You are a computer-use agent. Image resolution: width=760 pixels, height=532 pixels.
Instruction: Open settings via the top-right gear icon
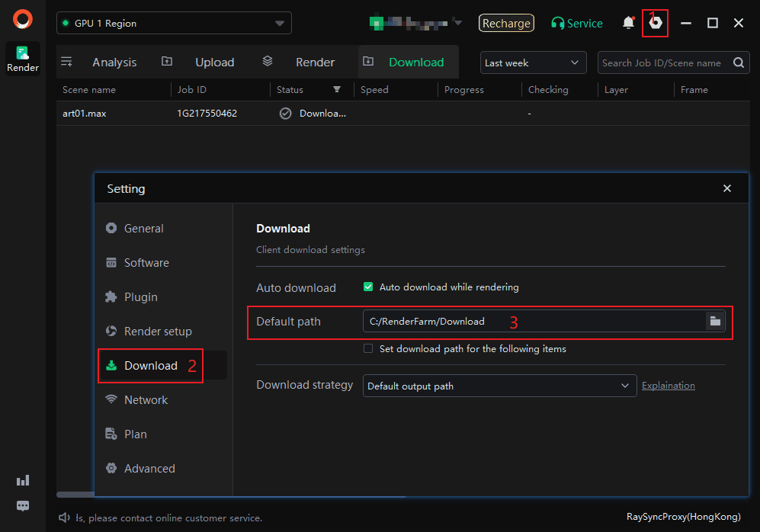tap(656, 24)
